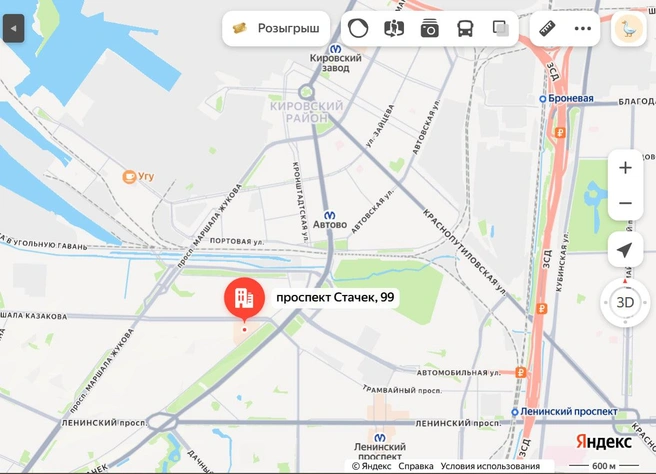Expand the collapsed side panel arrow
Image resolution: width=656 pixels, height=474 pixels.
(13, 28)
